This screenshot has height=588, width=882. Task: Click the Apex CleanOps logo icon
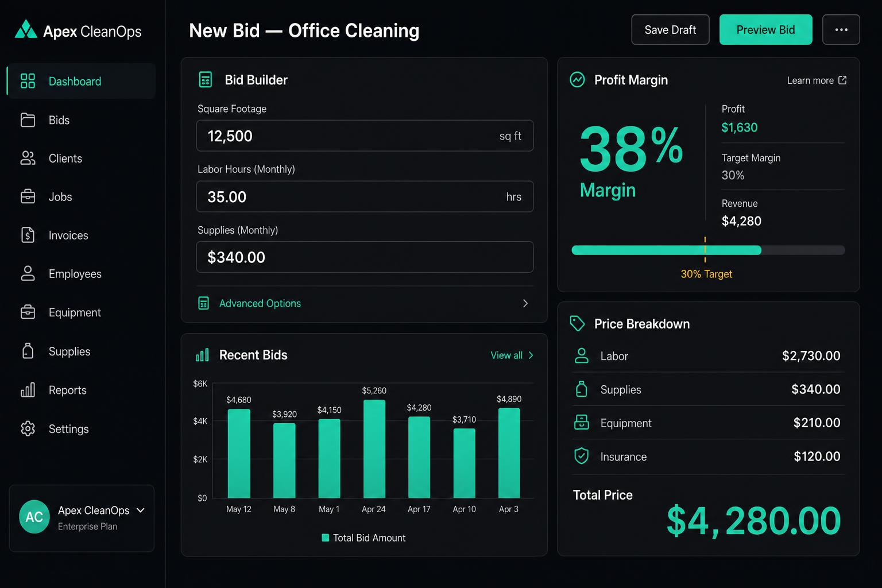pos(26,29)
